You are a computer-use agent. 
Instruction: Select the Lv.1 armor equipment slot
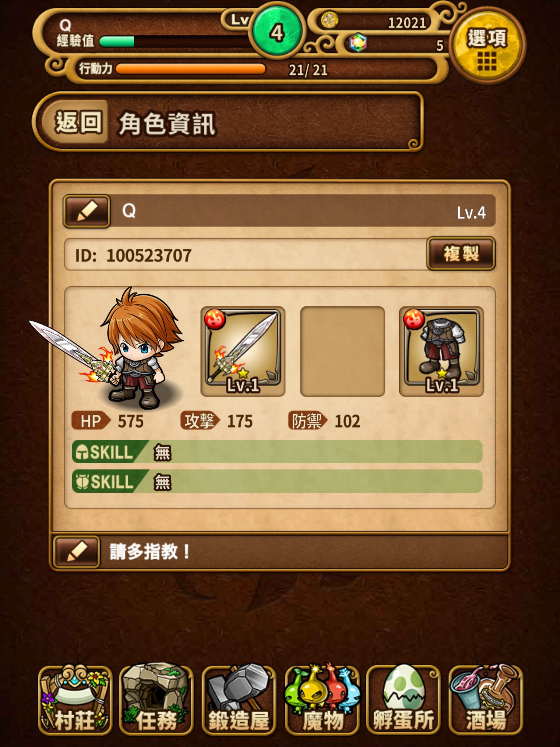pos(442,351)
